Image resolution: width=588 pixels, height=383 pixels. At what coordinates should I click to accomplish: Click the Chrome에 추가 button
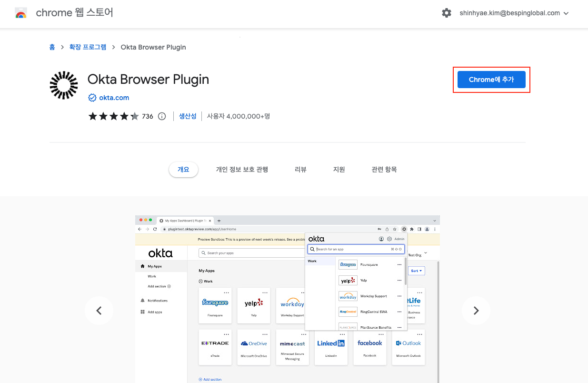(491, 80)
